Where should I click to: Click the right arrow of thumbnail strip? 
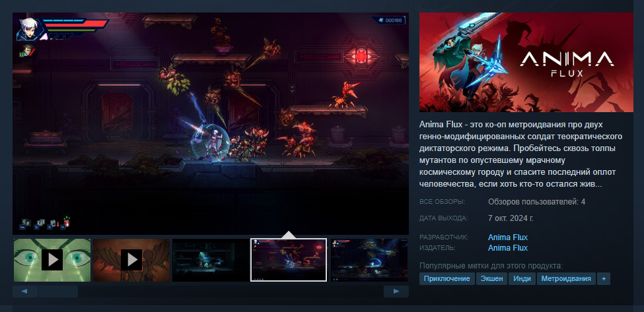(396, 292)
